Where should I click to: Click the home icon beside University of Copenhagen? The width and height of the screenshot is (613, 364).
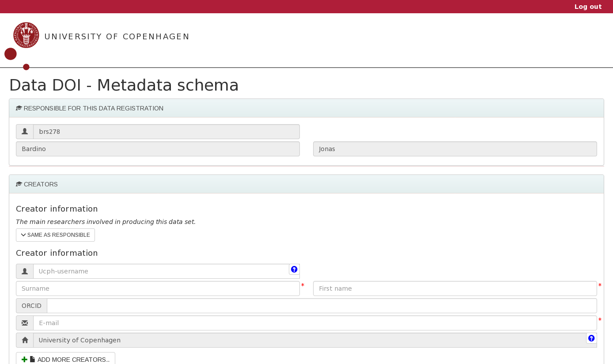coord(25,340)
